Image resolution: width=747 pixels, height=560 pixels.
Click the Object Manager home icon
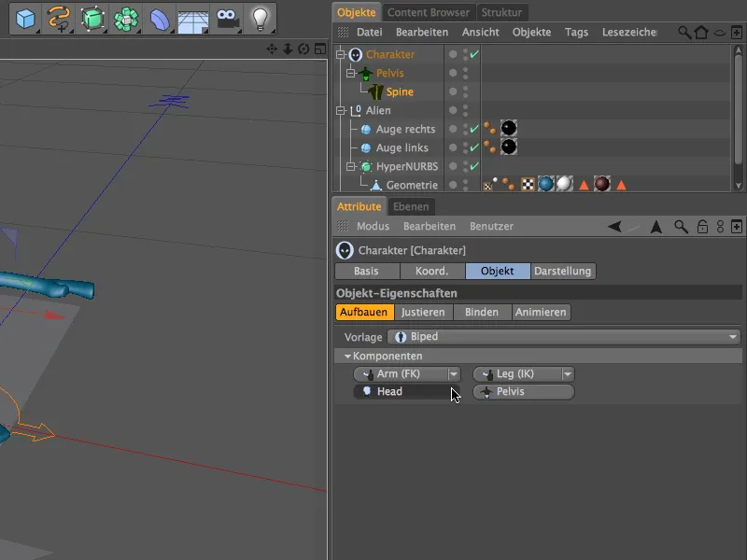pyautogui.click(x=701, y=33)
